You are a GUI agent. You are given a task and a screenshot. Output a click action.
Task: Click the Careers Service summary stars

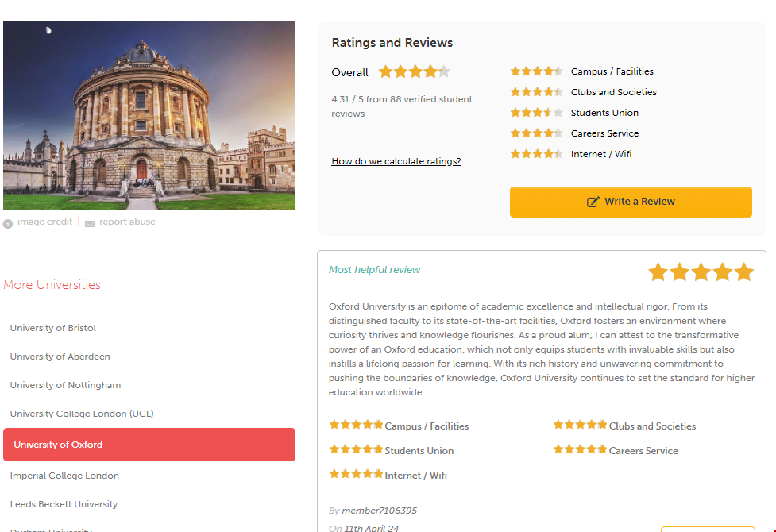click(536, 133)
